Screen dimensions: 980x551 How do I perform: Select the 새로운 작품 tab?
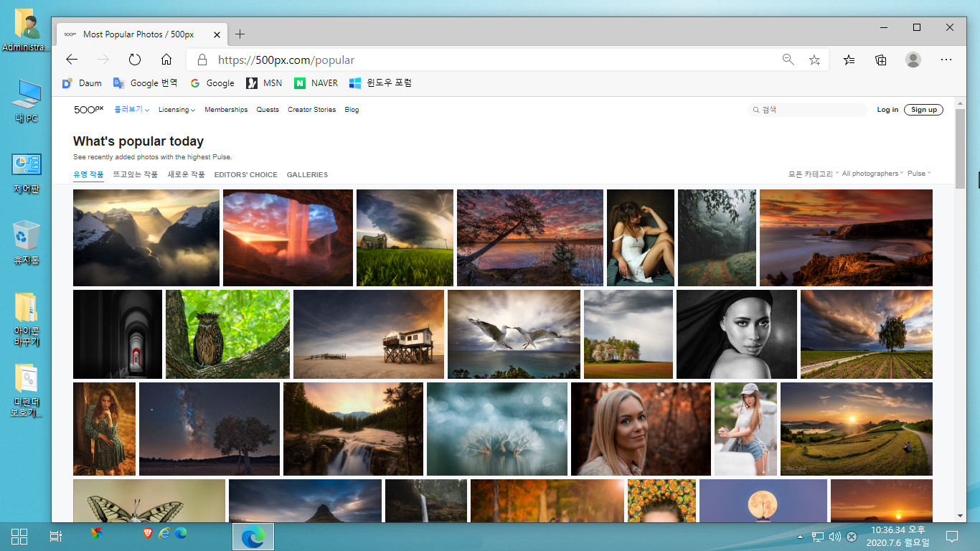tap(187, 174)
